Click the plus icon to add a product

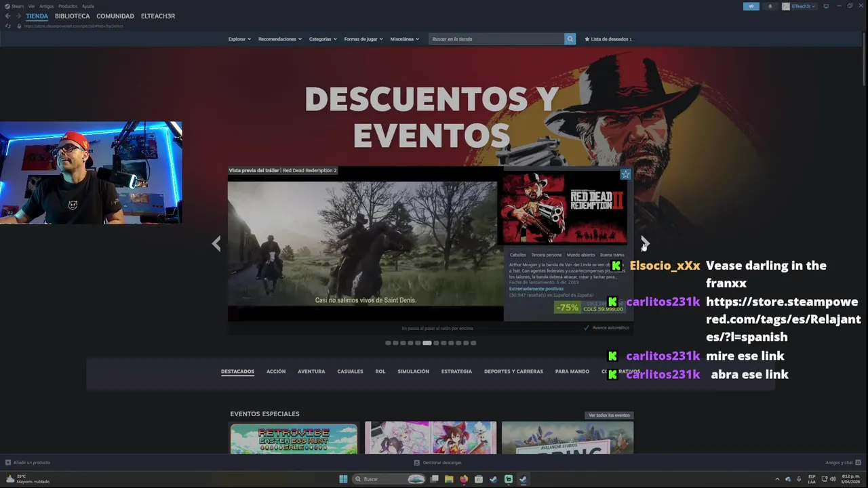point(8,462)
